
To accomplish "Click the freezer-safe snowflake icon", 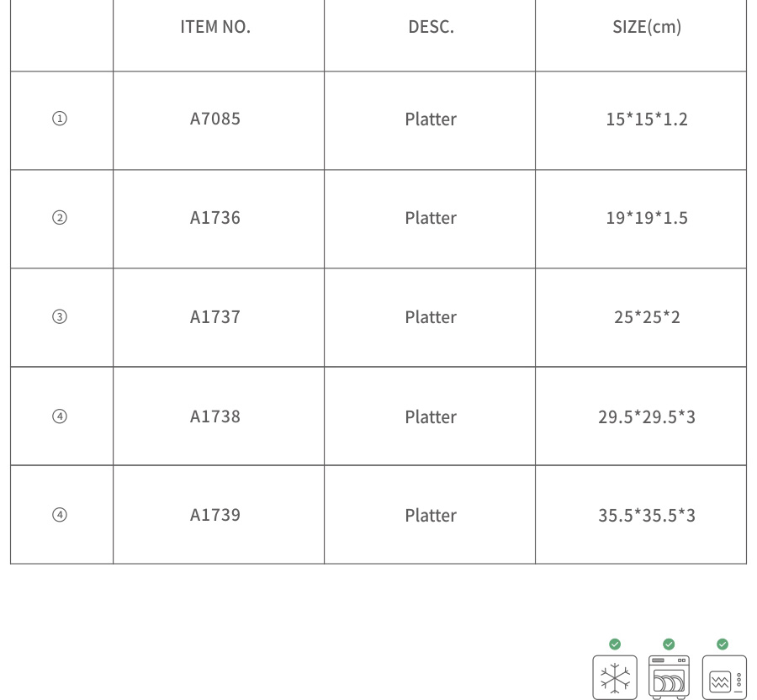I will pyautogui.click(x=615, y=677).
